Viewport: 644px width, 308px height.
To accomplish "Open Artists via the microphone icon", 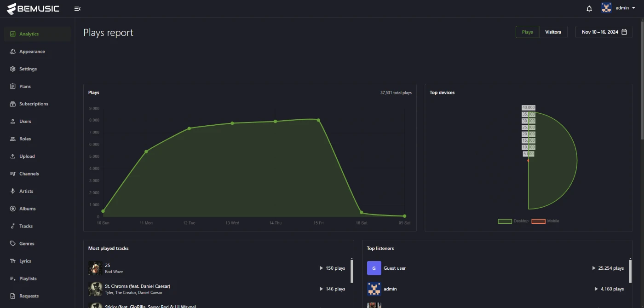I will click(13, 192).
